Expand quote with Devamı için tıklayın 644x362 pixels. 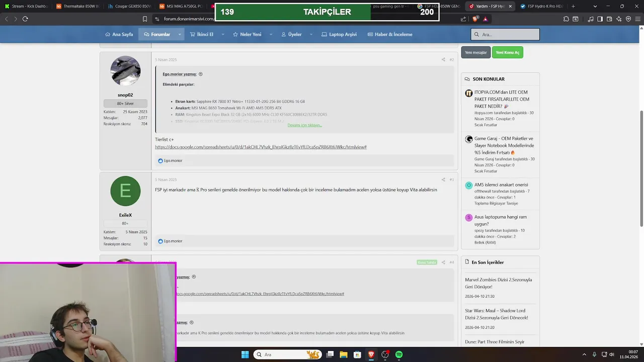[x=304, y=125]
